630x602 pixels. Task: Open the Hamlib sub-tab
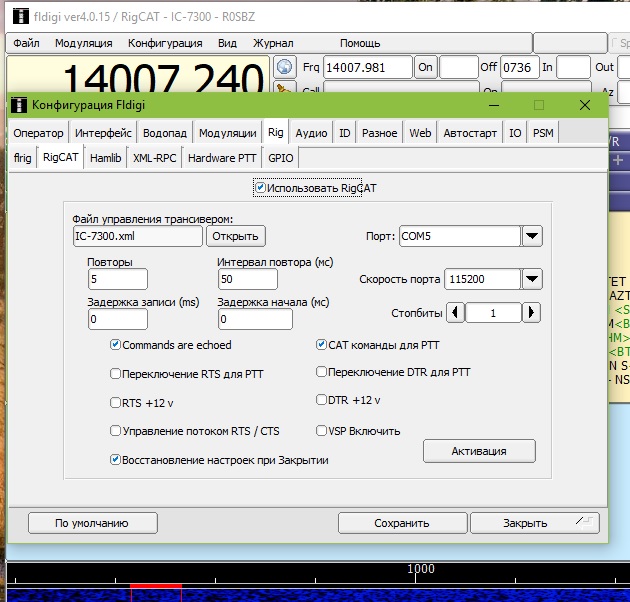click(105, 158)
